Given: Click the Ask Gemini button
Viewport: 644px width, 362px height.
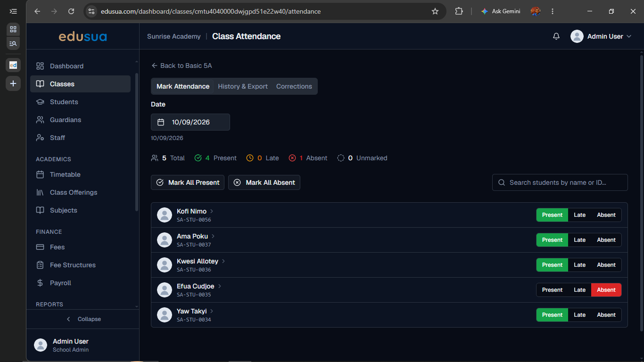Looking at the screenshot, I should 500,11.
